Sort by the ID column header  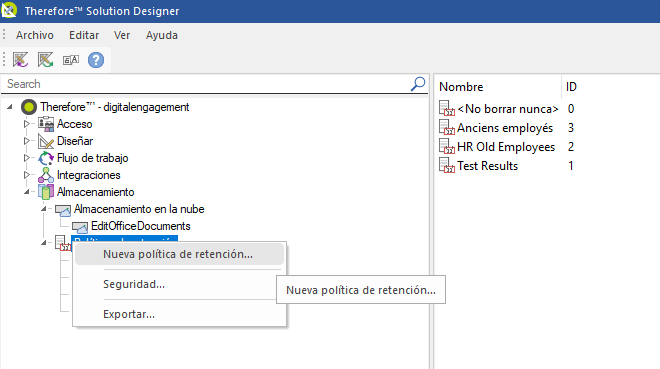click(x=571, y=87)
